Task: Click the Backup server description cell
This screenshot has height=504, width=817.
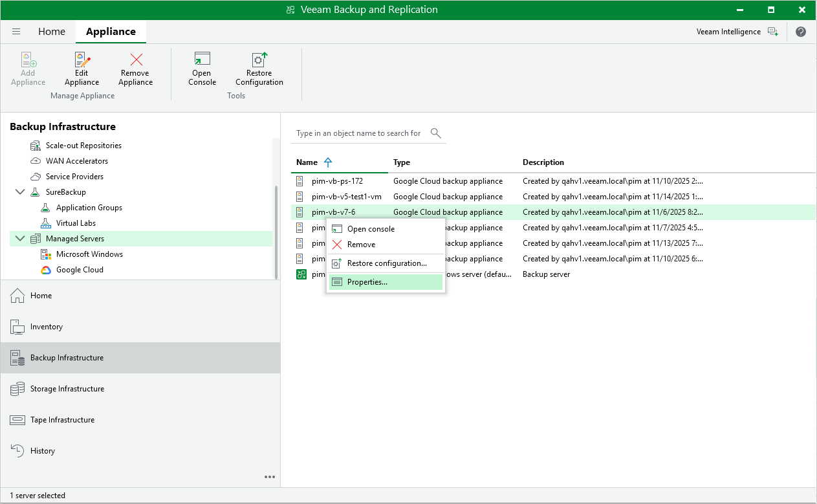Action: click(x=546, y=274)
